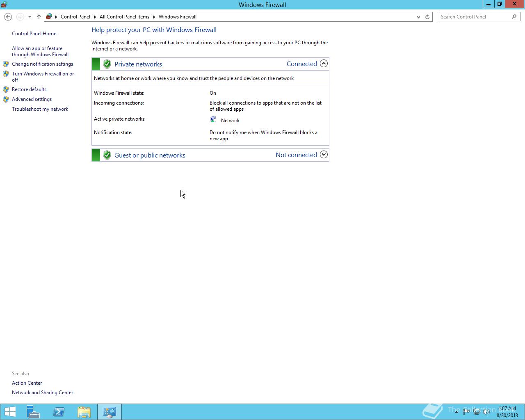
Task: Close the Windows Firewall window
Action: (514, 4)
